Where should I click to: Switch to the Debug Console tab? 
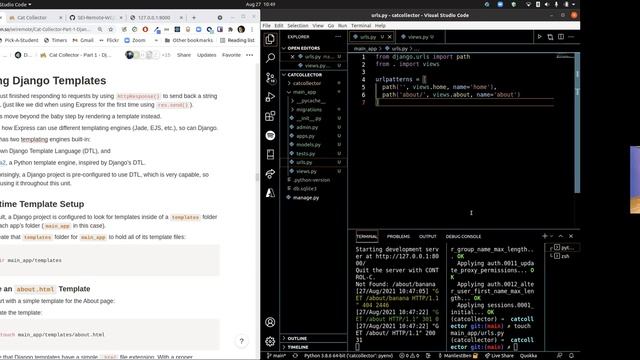tap(463, 236)
